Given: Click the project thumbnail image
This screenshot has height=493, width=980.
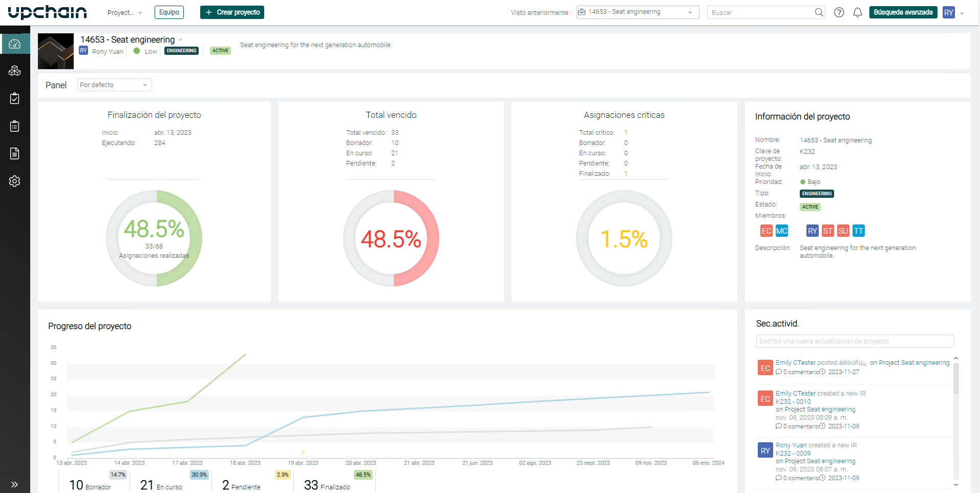Looking at the screenshot, I should (x=56, y=51).
